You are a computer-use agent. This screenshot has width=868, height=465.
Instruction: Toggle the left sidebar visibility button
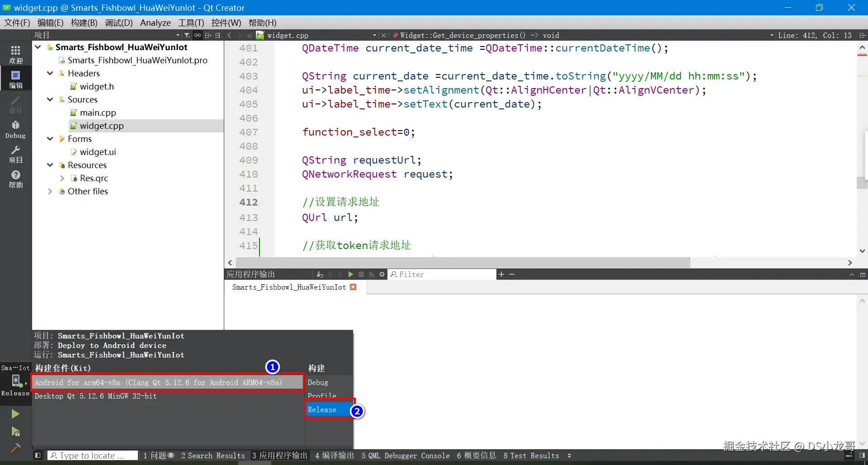point(38,456)
